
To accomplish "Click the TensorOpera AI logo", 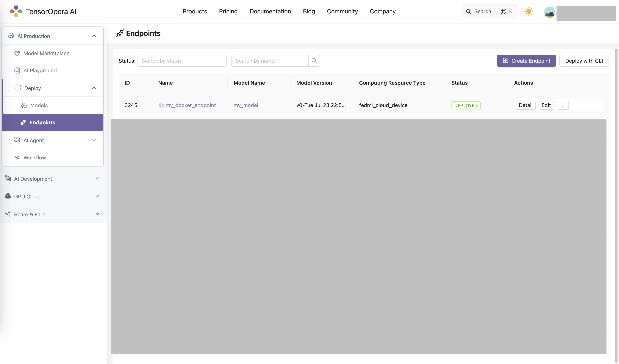I will pos(43,11).
